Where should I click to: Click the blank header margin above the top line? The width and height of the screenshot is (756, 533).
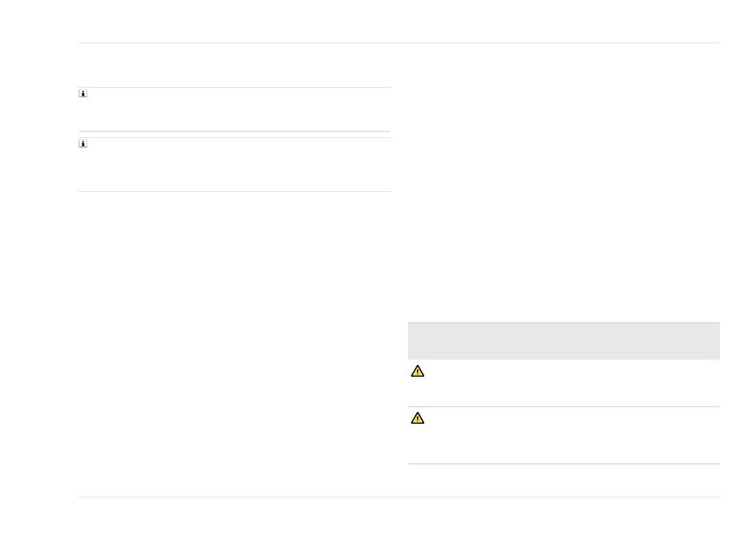point(399,22)
